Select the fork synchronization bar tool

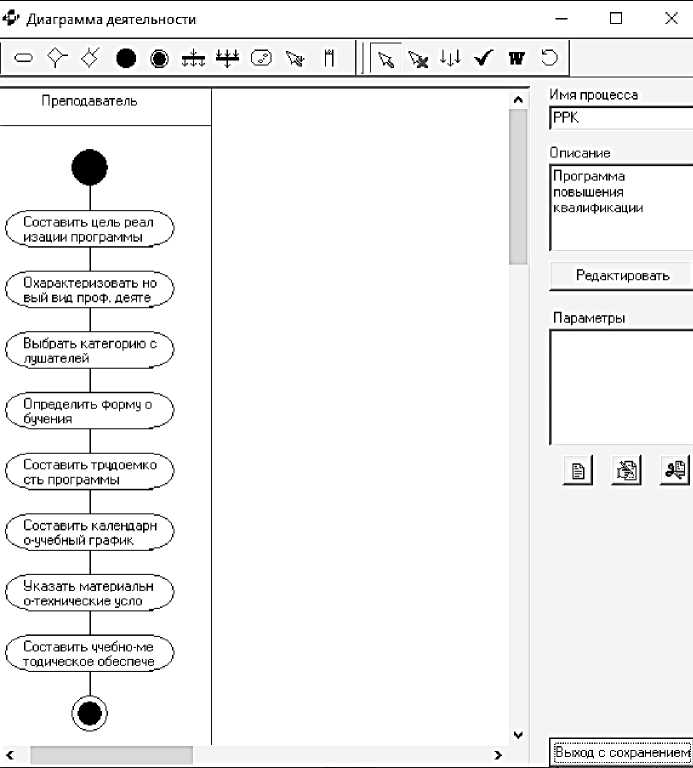pyautogui.click(x=193, y=59)
